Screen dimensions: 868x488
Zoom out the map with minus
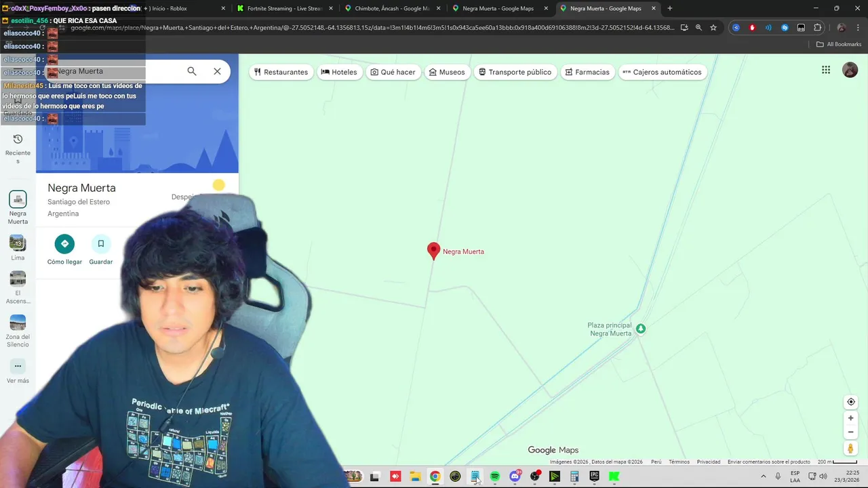click(x=851, y=432)
